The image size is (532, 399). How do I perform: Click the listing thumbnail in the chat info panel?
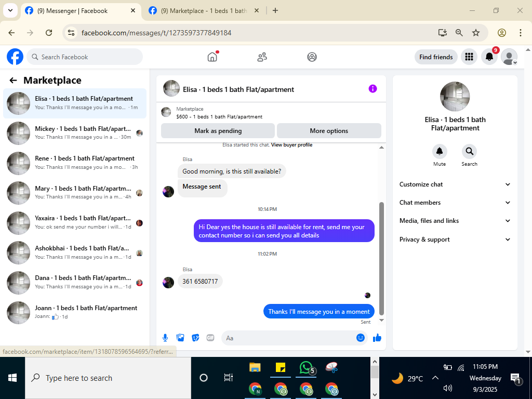click(455, 96)
